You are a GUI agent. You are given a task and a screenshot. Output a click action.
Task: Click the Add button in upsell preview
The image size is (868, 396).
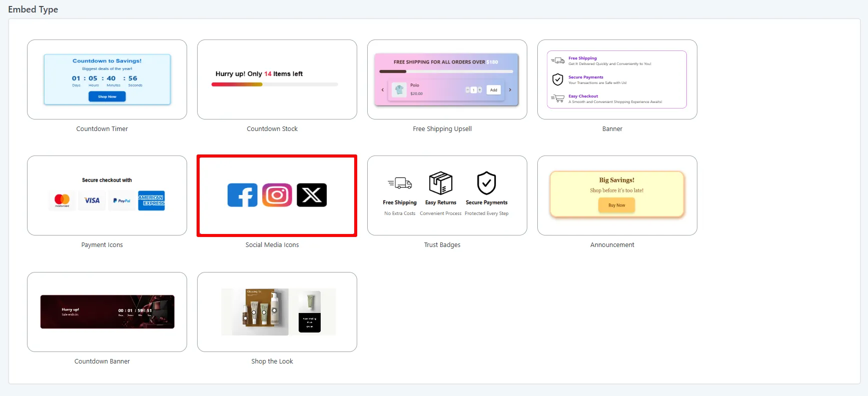494,90
